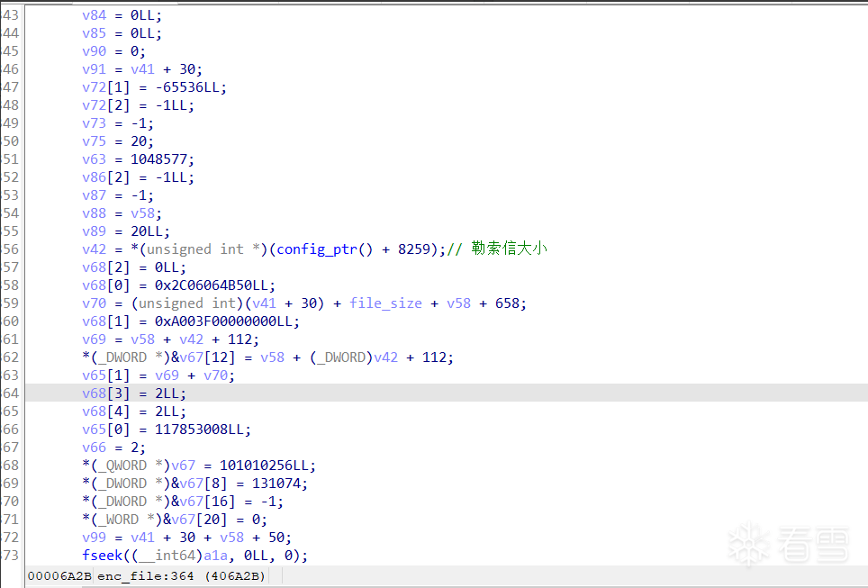Click the a1a argument in the fseek call

click(x=215, y=556)
